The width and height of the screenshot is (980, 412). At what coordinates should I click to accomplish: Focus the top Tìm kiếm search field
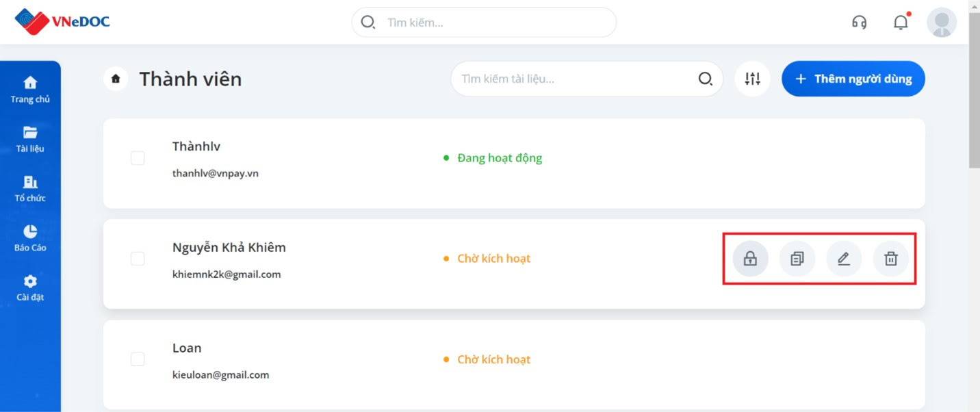pyautogui.click(x=484, y=23)
